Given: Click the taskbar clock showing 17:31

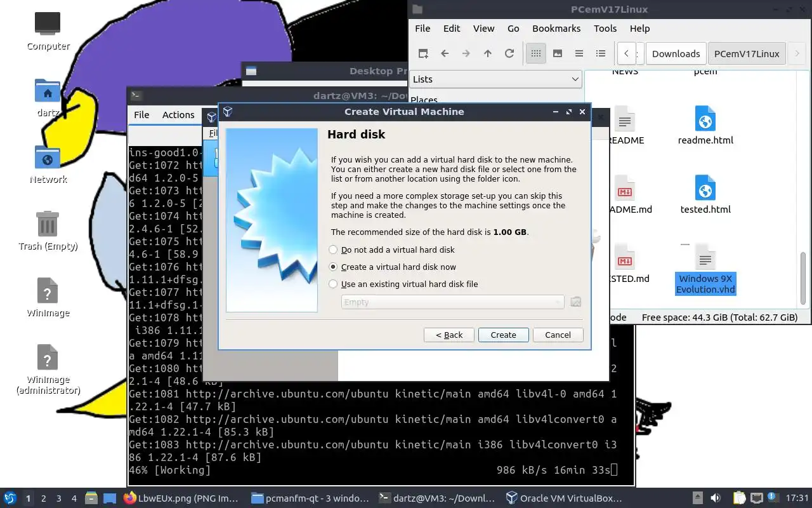Looking at the screenshot, I should 797,498.
